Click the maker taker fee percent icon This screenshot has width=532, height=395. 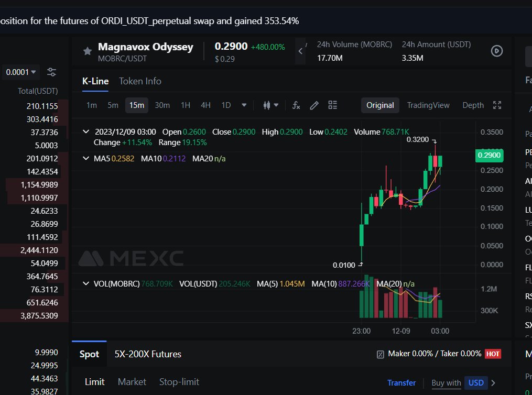381,354
